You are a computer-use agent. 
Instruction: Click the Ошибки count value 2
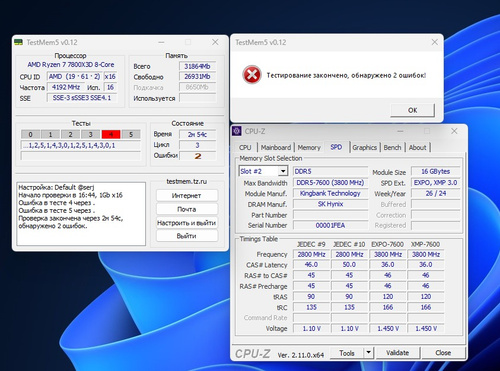pos(198,156)
